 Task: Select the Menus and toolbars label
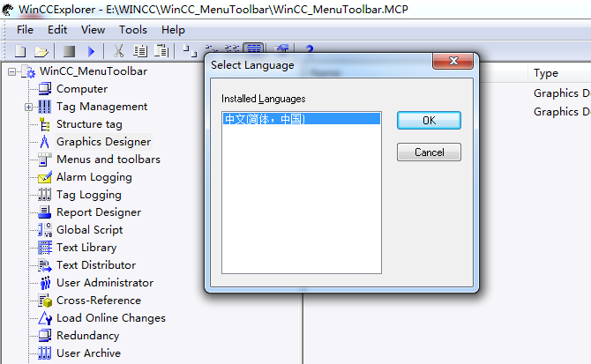(x=108, y=160)
